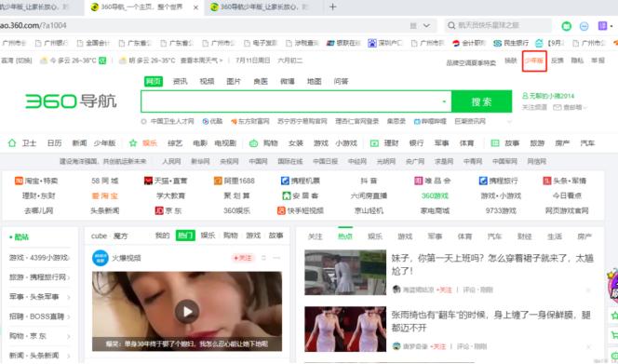Click the Tmall icon next to 天猫·直营
The height and width of the screenshot is (364, 618).
pyautogui.click(x=148, y=181)
